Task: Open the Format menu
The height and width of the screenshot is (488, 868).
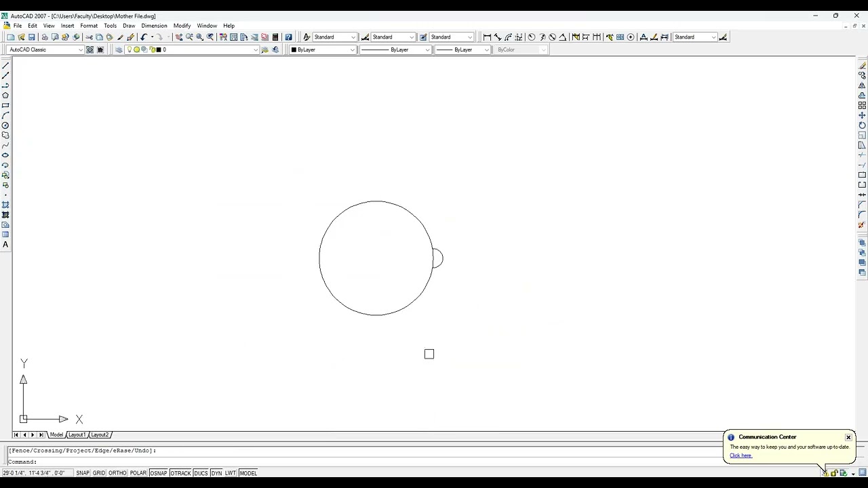Action: click(x=89, y=26)
